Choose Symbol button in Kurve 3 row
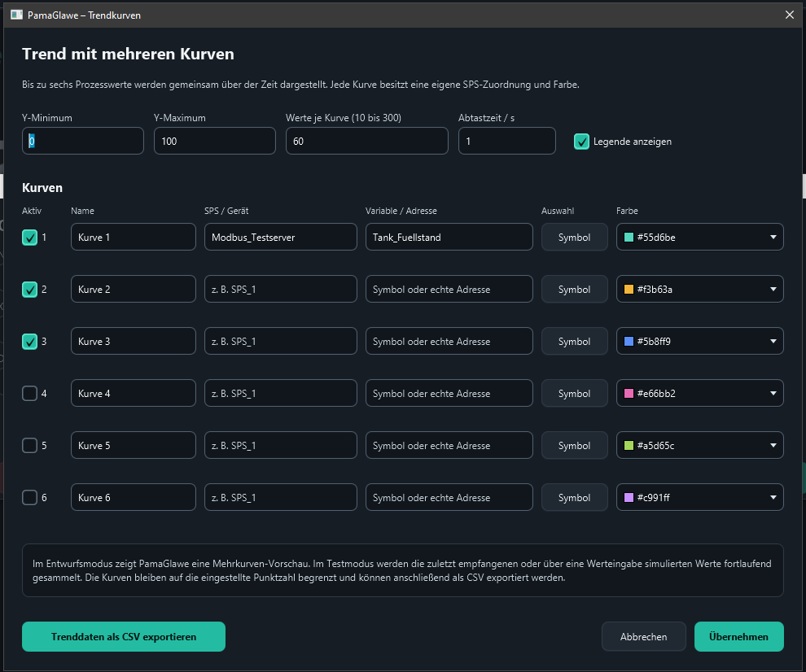This screenshot has height=672, width=806. pos(574,341)
